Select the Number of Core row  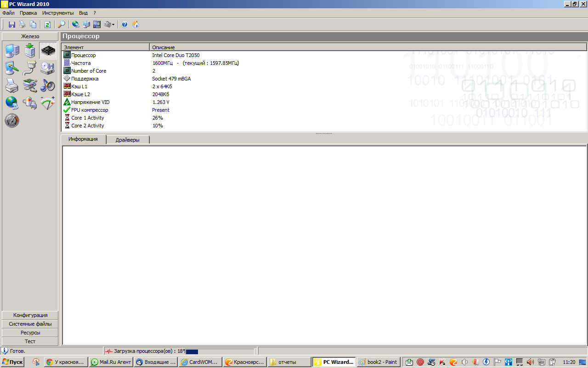324,71
